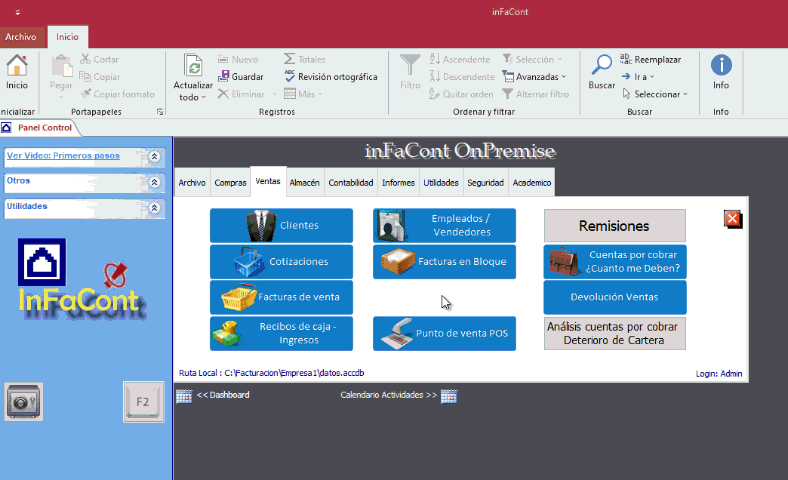Collapse the Ver Video section chevron
788x480 pixels.
pyautogui.click(x=155, y=156)
